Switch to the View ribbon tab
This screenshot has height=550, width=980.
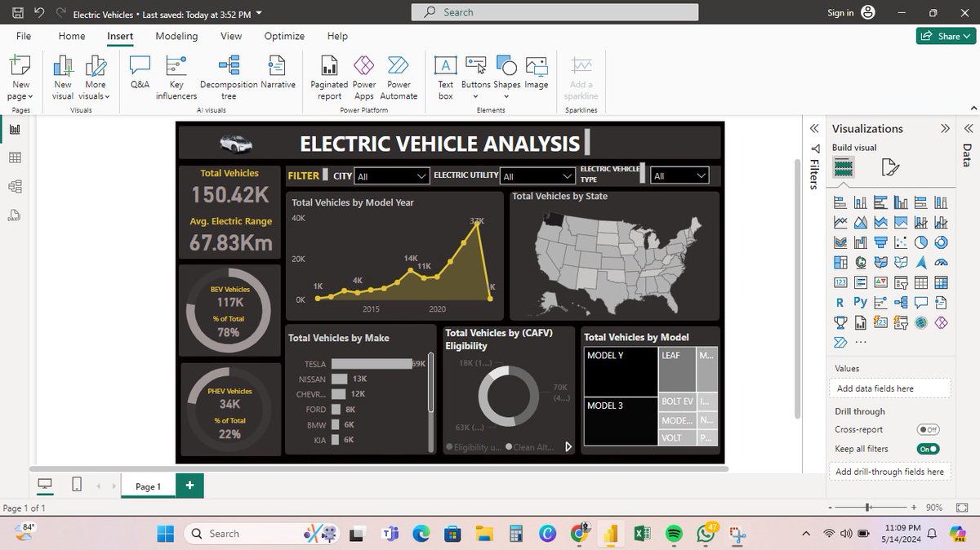231,36
